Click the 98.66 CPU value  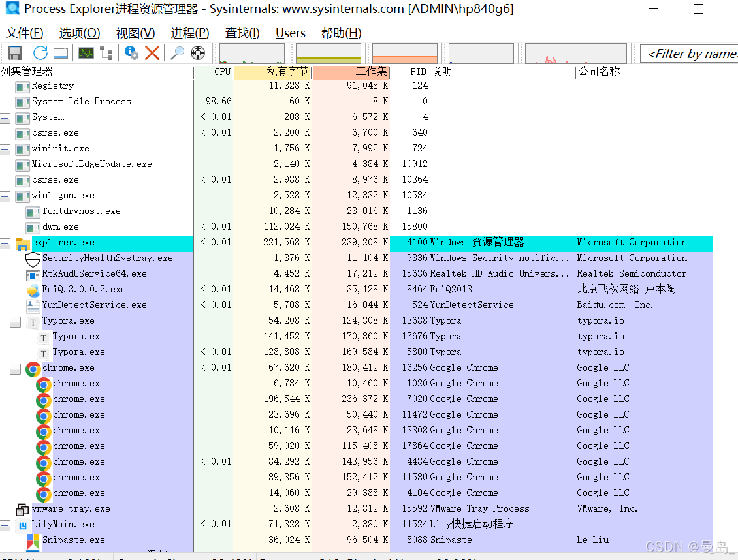(218, 101)
